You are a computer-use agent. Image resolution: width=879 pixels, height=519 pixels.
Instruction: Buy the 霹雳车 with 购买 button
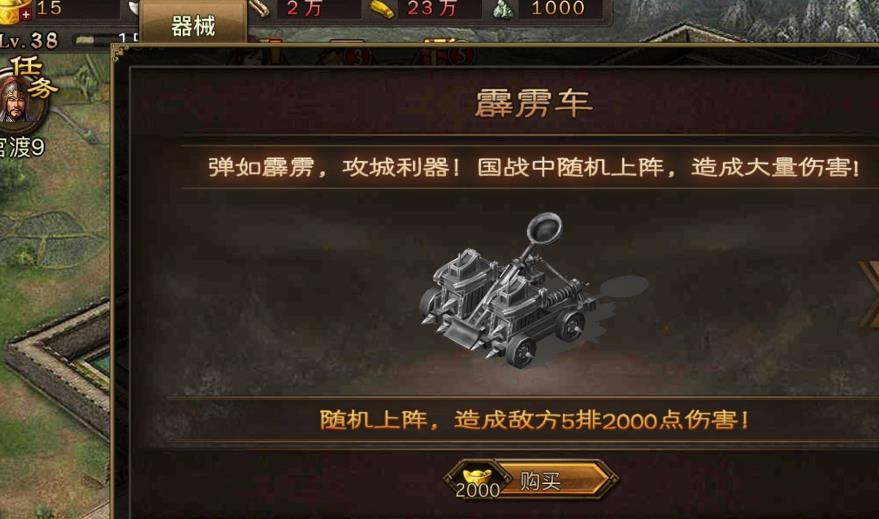pyautogui.click(x=533, y=480)
